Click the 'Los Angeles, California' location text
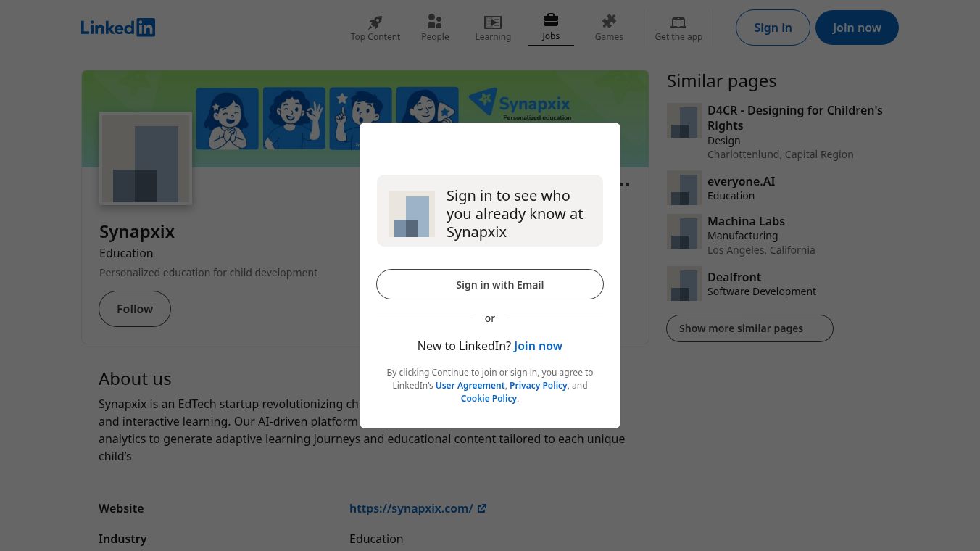980x551 pixels. click(x=761, y=250)
